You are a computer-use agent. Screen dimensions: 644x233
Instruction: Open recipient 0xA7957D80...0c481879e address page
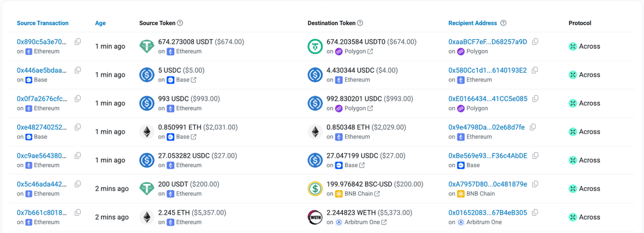487,184
